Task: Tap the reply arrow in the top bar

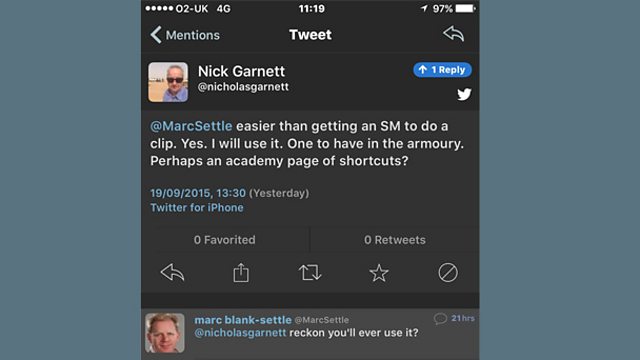Action: [453, 34]
